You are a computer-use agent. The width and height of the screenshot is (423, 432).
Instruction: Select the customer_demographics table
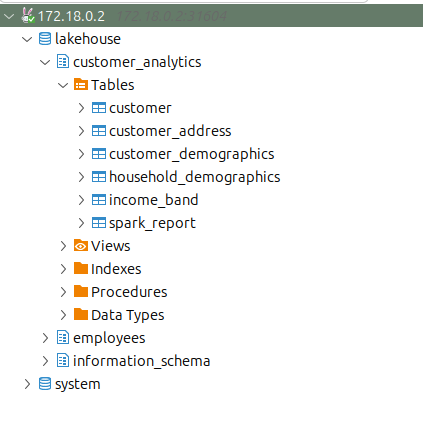point(192,154)
